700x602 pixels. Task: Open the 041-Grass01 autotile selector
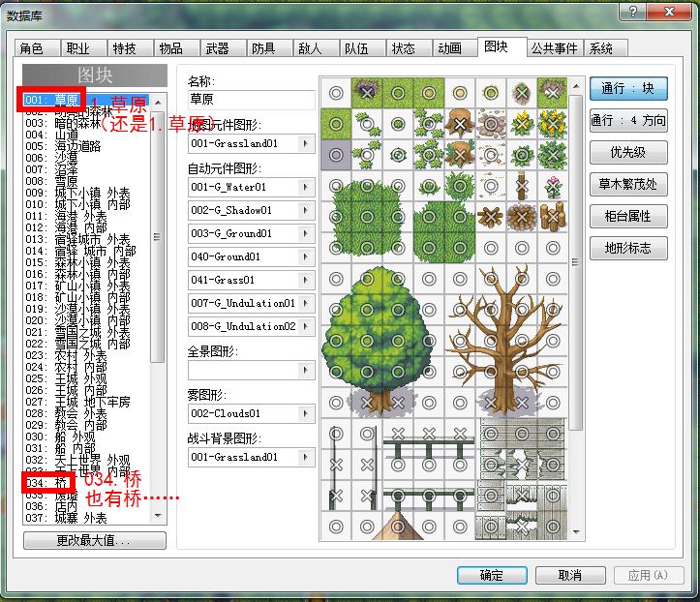[x=252, y=280]
